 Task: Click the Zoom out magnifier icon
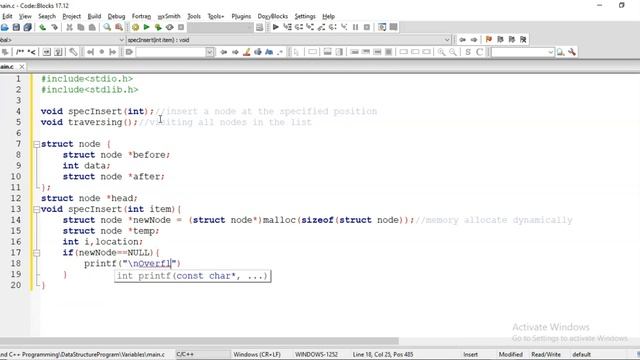[453, 52]
